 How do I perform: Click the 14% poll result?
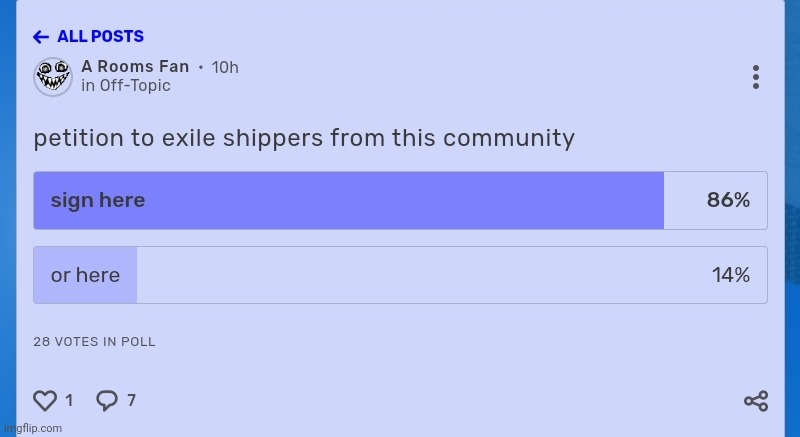731,275
